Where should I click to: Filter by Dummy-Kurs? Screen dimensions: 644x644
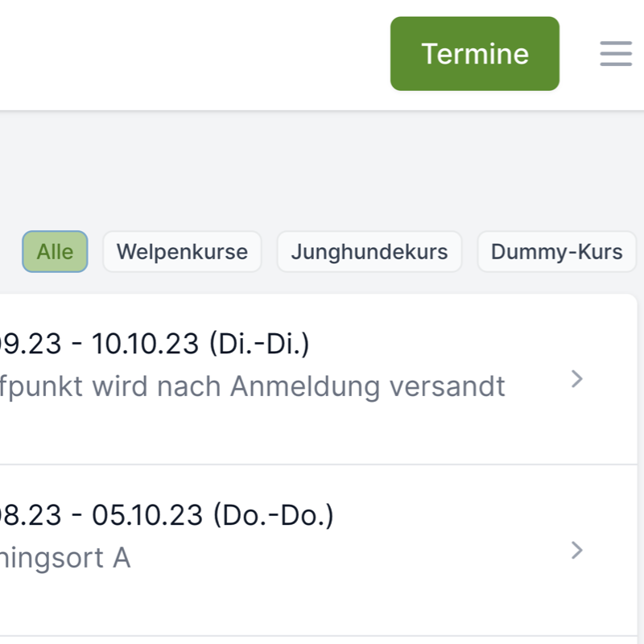click(x=556, y=251)
